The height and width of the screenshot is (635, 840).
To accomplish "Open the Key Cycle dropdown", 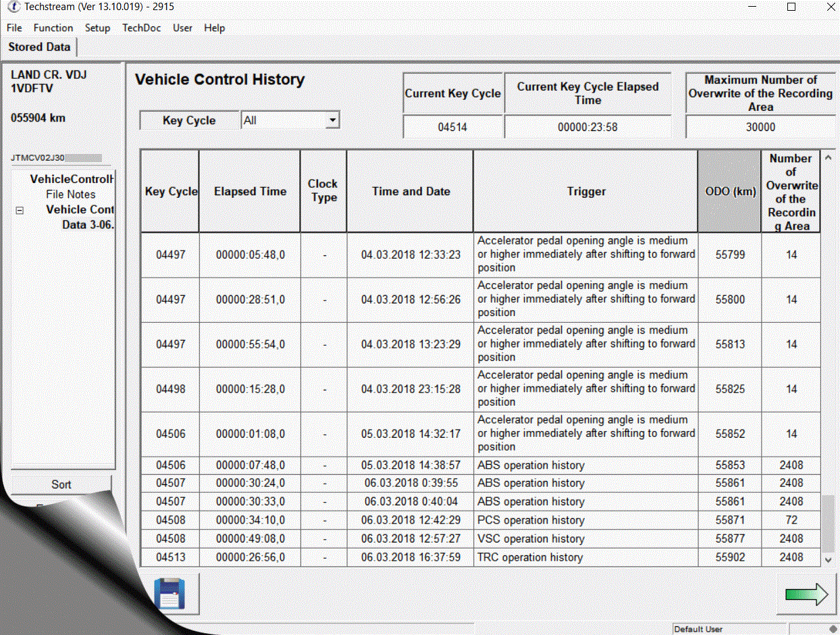I will [332, 121].
